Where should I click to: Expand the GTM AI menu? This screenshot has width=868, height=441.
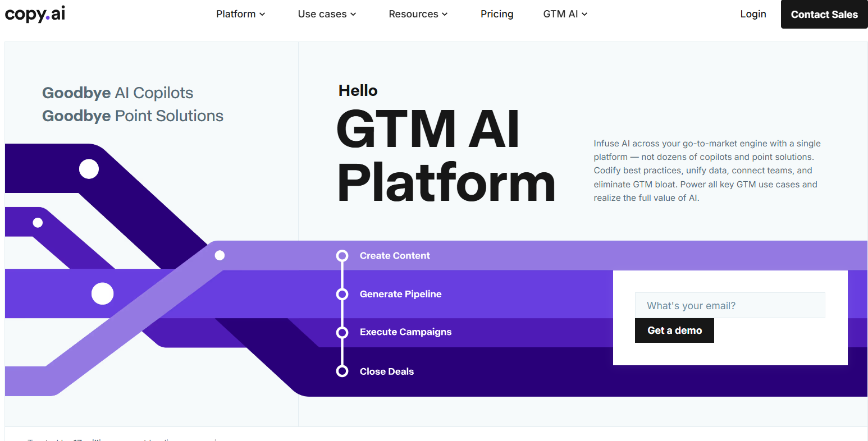[565, 14]
